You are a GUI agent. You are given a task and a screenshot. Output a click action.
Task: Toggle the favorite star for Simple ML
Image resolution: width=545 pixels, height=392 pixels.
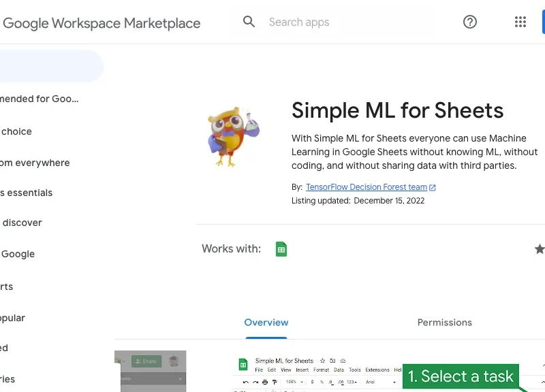click(540, 249)
